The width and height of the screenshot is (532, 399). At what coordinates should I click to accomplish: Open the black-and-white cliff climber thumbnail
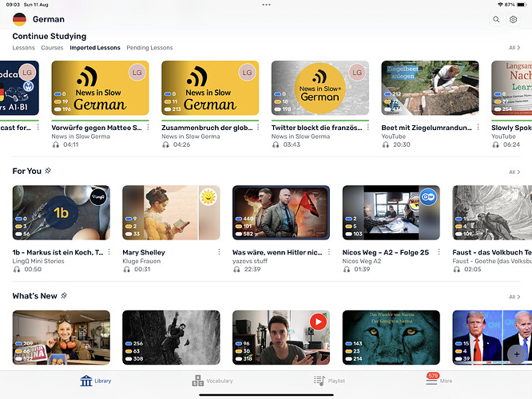(171, 338)
